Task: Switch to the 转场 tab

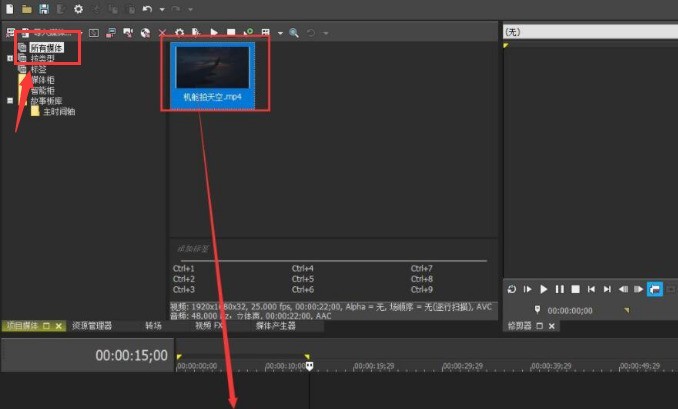Action: pyautogui.click(x=153, y=326)
